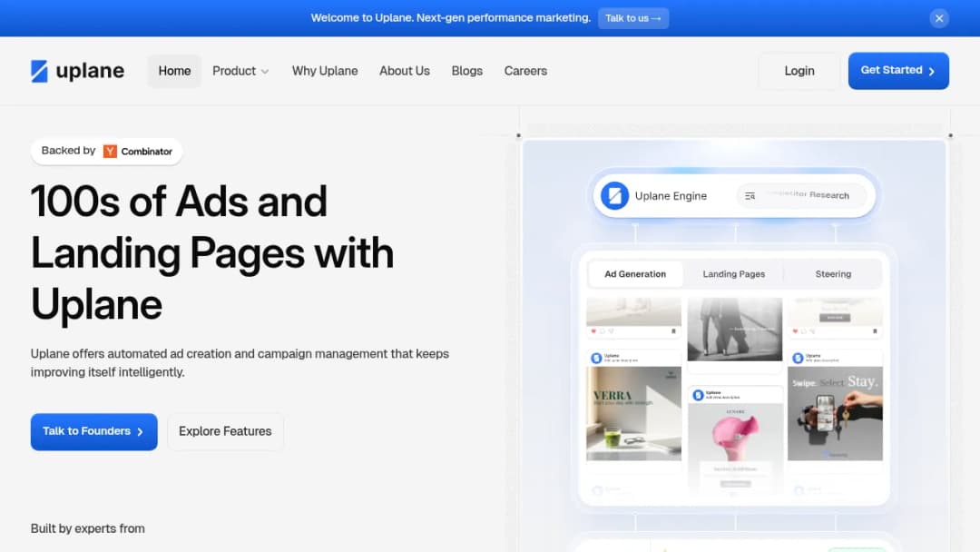980x552 pixels.
Task: Navigate to Blogs
Action: tap(467, 71)
